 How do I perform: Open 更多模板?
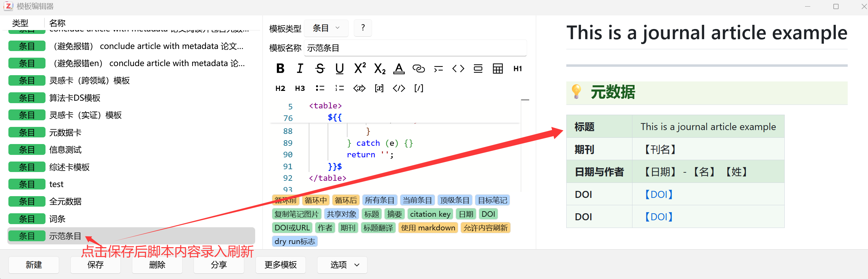[281, 265]
